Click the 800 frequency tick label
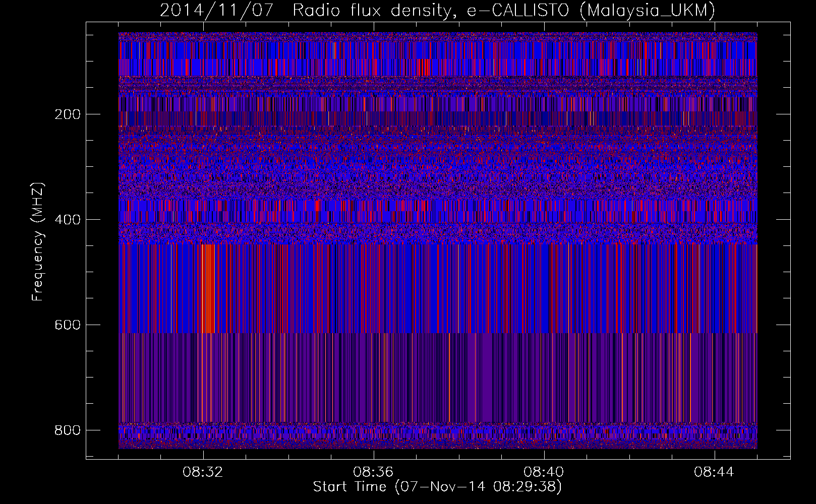The height and width of the screenshot is (504, 816). coord(67,430)
